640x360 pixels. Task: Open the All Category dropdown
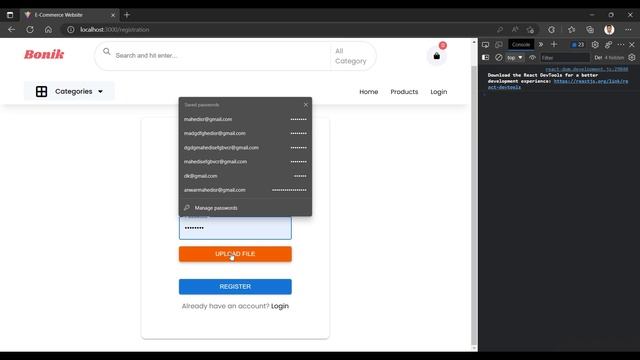coord(351,56)
